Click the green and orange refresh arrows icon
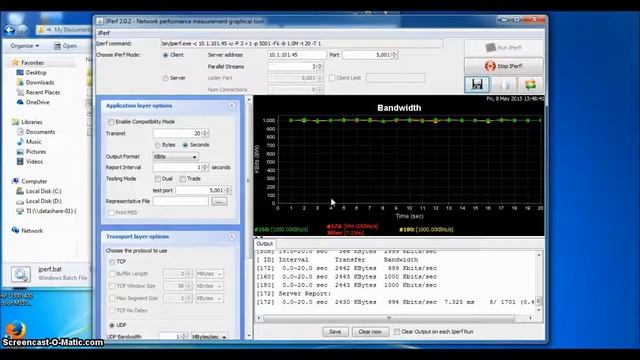 530,84
